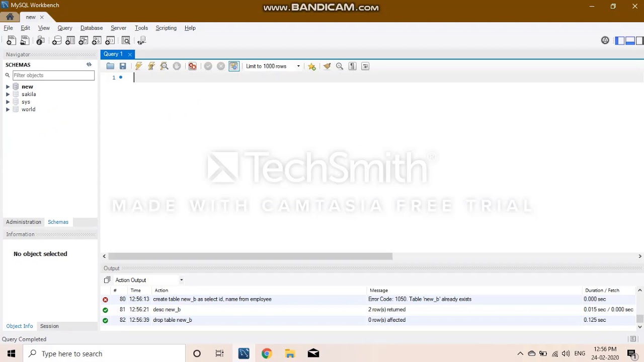The image size is (644, 362).
Task: Open script file folder icon in editor
Action: 110,66
